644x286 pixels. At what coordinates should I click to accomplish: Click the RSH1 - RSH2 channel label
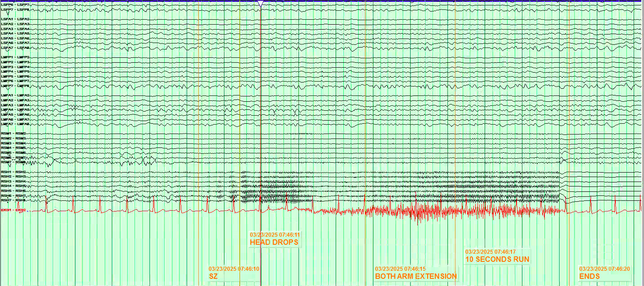13,172
